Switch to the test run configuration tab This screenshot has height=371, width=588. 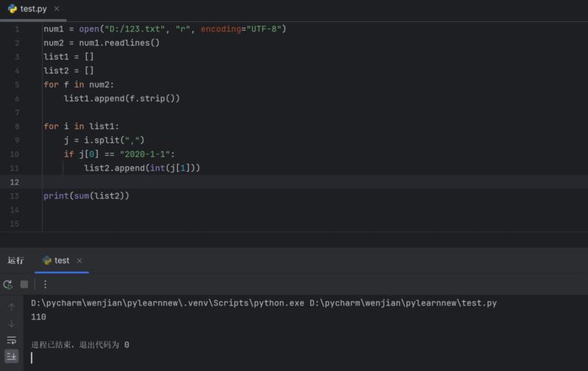(x=62, y=261)
